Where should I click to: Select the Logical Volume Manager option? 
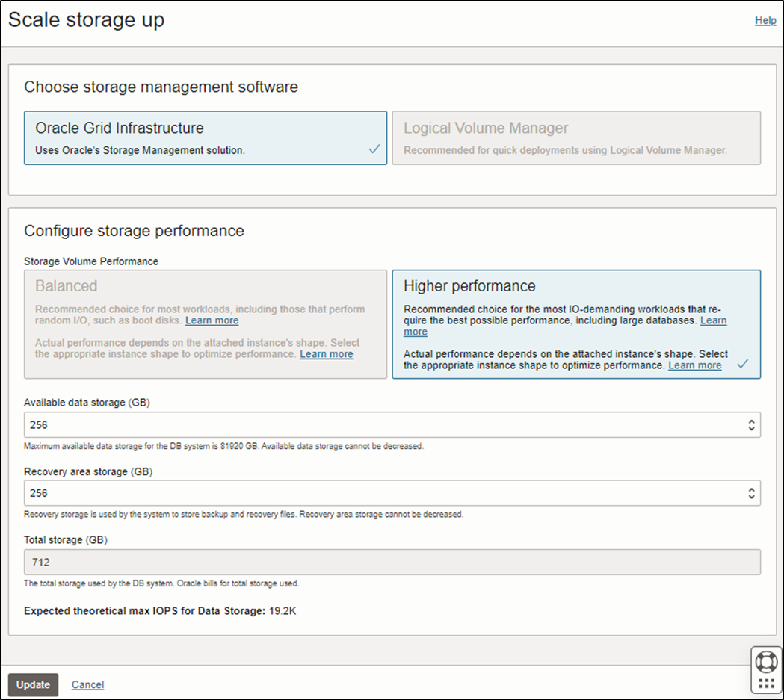576,138
